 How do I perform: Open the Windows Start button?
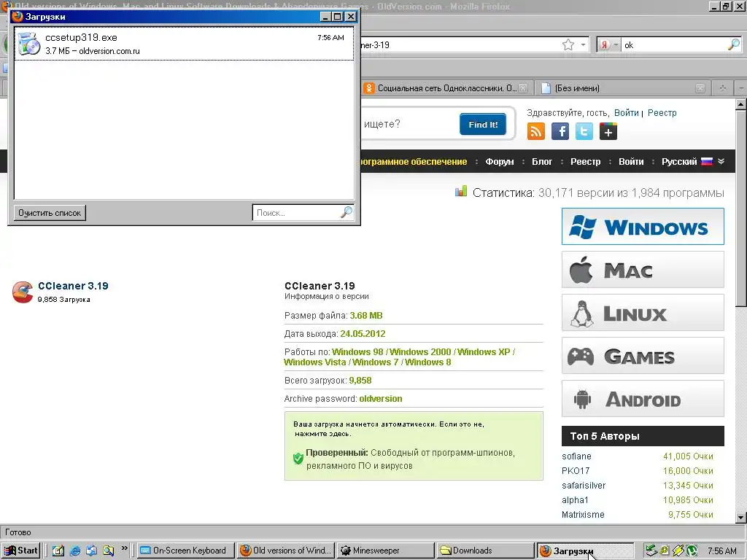coord(20,551)
